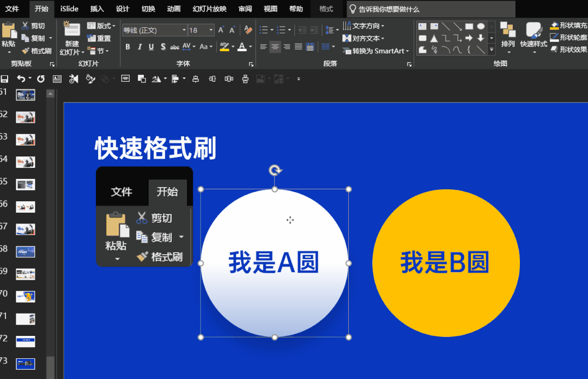The image size is (588, 379).
Task: Click 形状填充 (Shape Fill)
Action: coord(568,25)
